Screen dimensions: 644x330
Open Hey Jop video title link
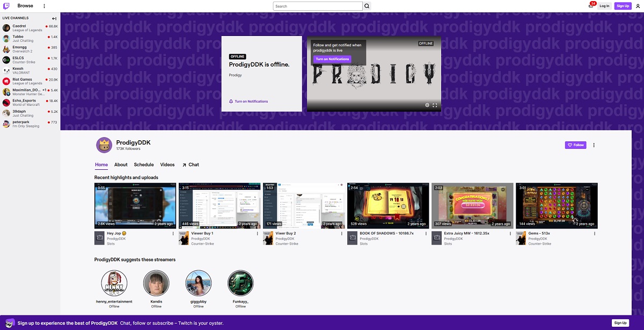coord(116,234)
